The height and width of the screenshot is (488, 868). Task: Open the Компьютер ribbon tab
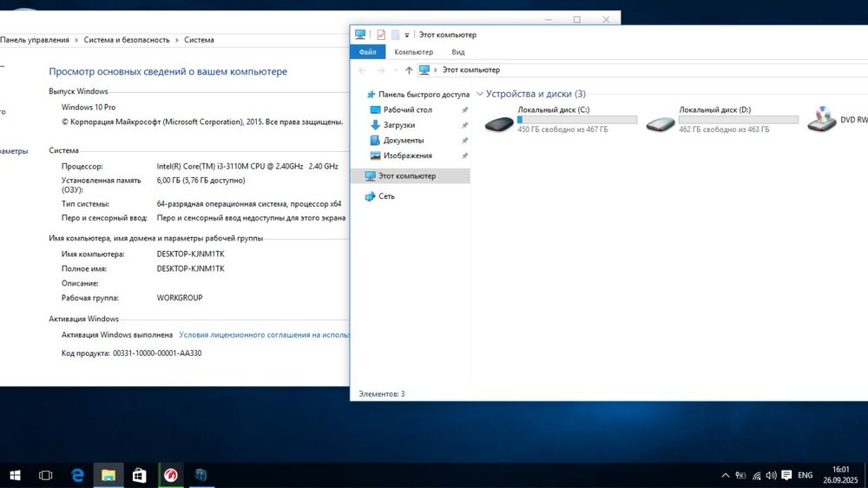413,52
